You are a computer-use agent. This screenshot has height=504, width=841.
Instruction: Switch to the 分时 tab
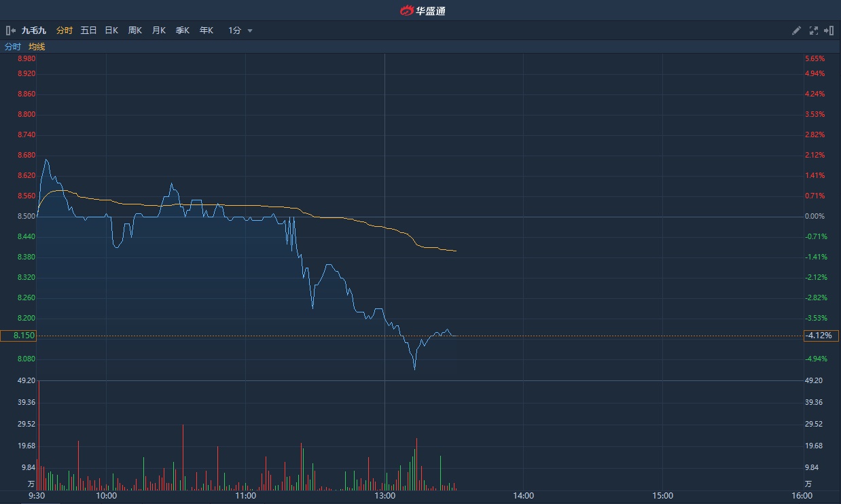pos(65,31)
